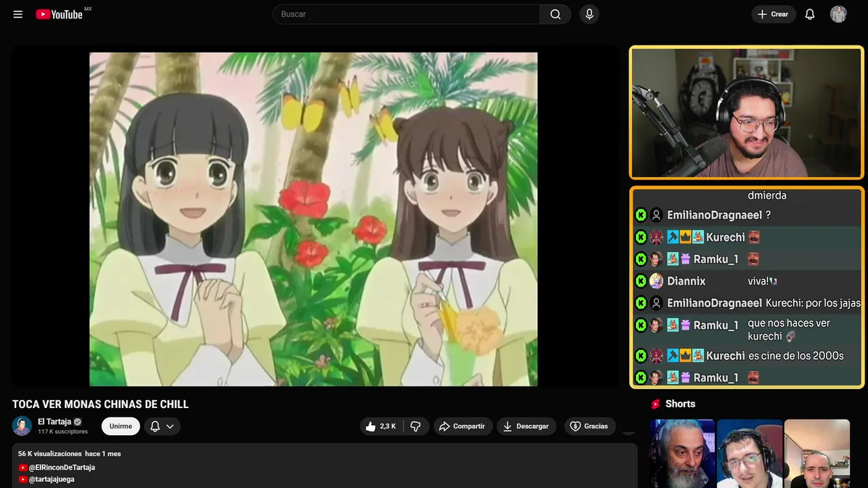Click the YouTube icon beside @tartajajuega
The width and height of the screenshot is (868, 488).
[23, 479]
